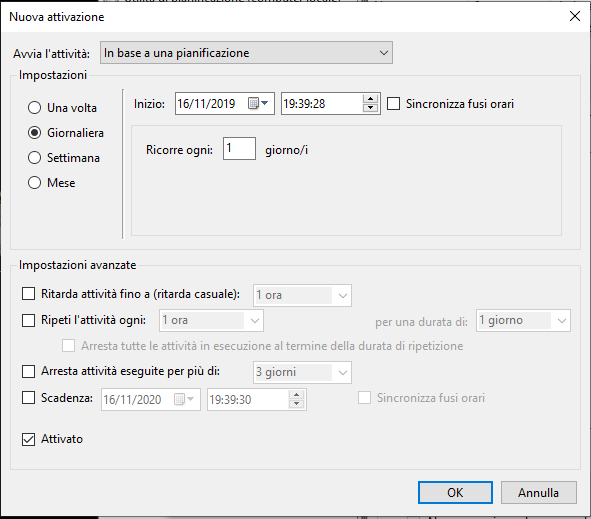591x519 pixels.
Task: Expand the per una durata di dropdown
Action: point(523,321)
